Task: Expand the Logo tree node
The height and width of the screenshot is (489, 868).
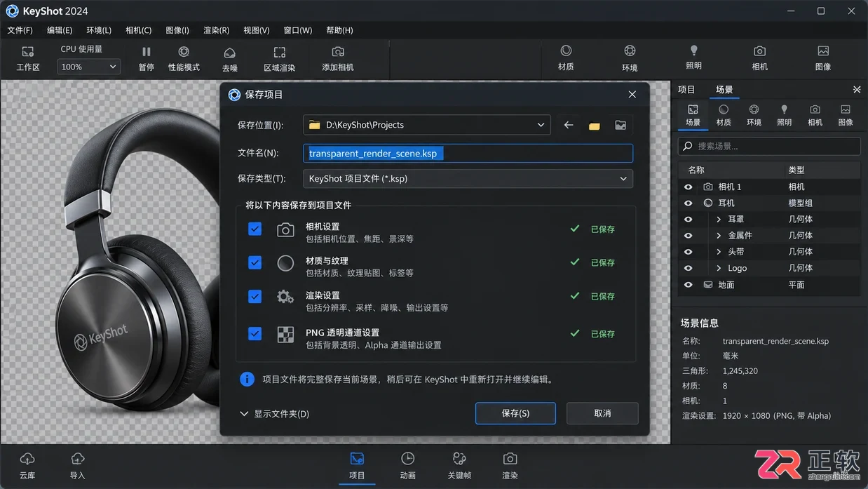Action: 719,268
